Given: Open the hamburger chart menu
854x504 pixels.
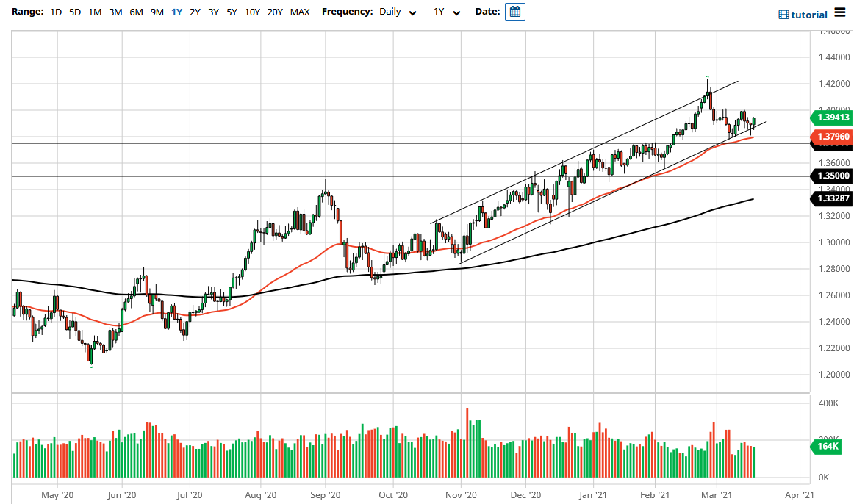Looking at the screenshot, I should pyautogui.click(x=840, y=12).
